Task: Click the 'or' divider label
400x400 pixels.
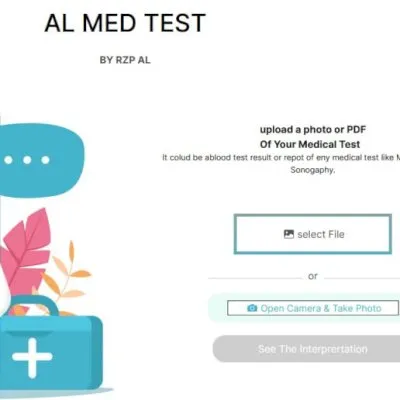Action: pos(313,276)
